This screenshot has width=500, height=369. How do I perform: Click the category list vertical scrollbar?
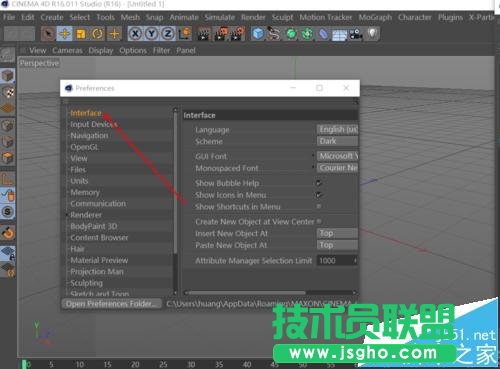pos(175,182)
